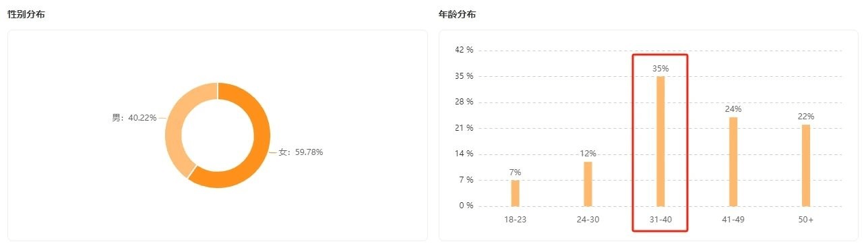Viewport: 868px width, 248px height.
Task: Select the 女：59.78% label
Action: click(x=301, y=152)
